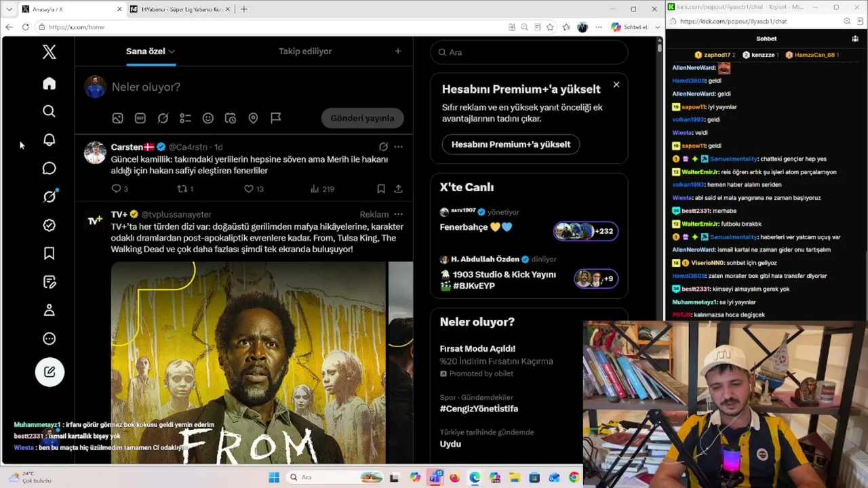This screenshot has width=868, height=488.
Task: Schedule the post with calendar icon
Action: point(231,118)
